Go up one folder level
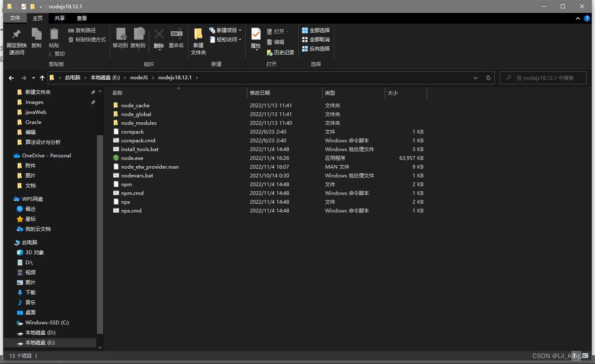595x364 pixels. tap(42, 78)
